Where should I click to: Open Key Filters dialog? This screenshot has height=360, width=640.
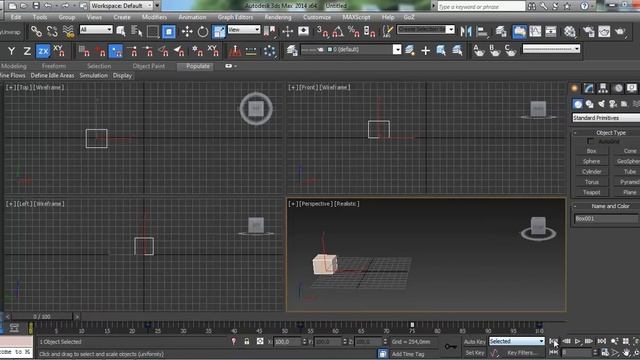[x=522, y=353]
